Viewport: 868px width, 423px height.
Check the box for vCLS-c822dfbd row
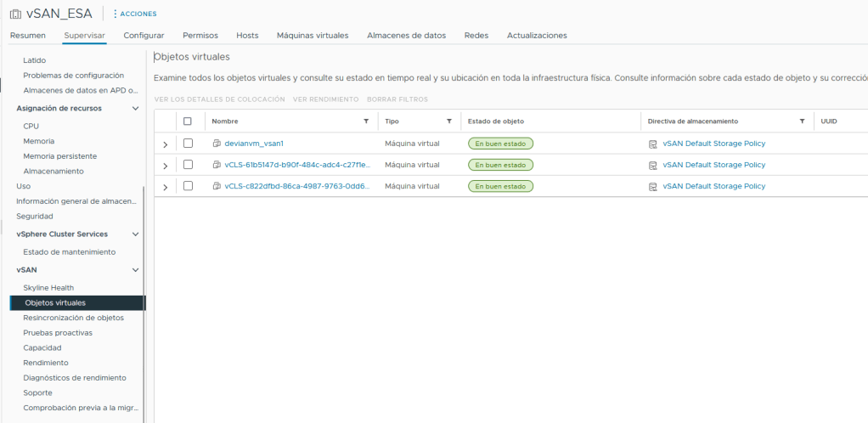tap(188, 186)
